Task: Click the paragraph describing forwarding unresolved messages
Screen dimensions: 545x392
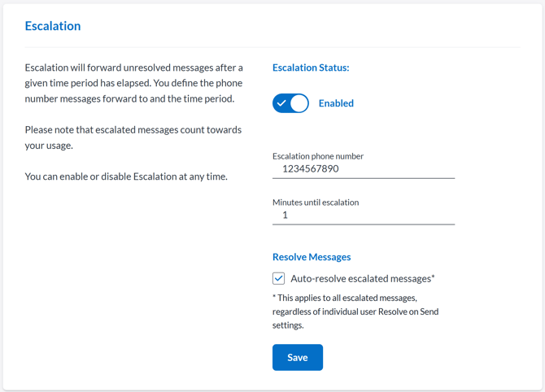Action: pyautogui.click(x=133, y=83)
